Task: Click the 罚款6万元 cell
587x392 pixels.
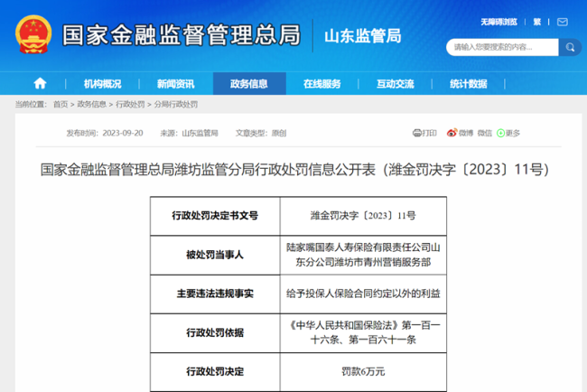Action: coord(363,372)
